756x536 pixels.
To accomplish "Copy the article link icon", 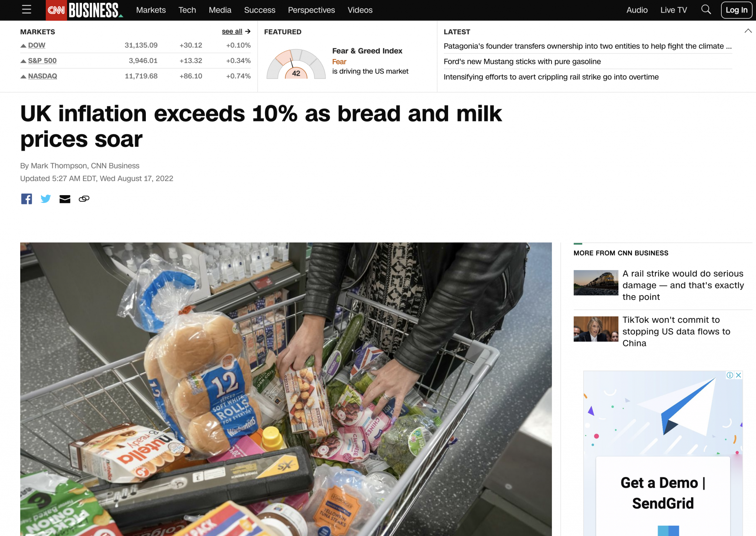I will 84,199.
